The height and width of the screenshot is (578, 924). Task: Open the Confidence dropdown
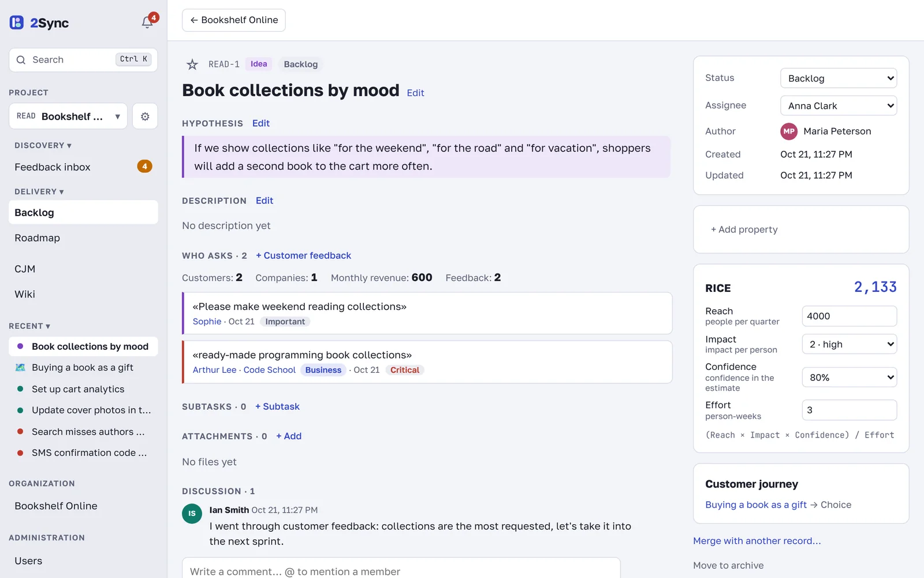[850, 377]
